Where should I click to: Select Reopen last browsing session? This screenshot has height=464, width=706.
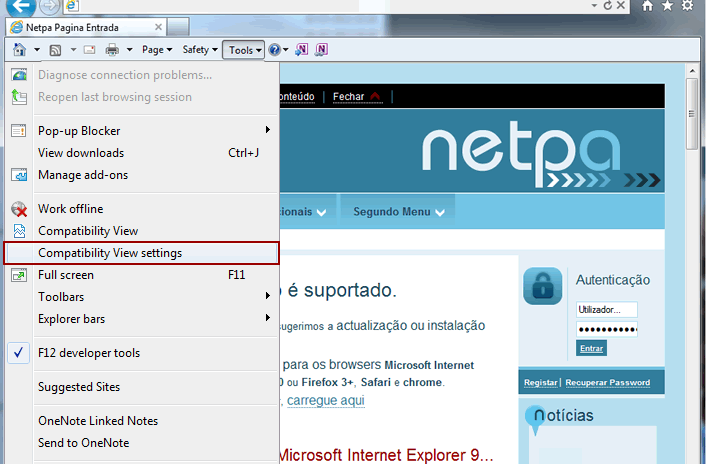(142, 97)
